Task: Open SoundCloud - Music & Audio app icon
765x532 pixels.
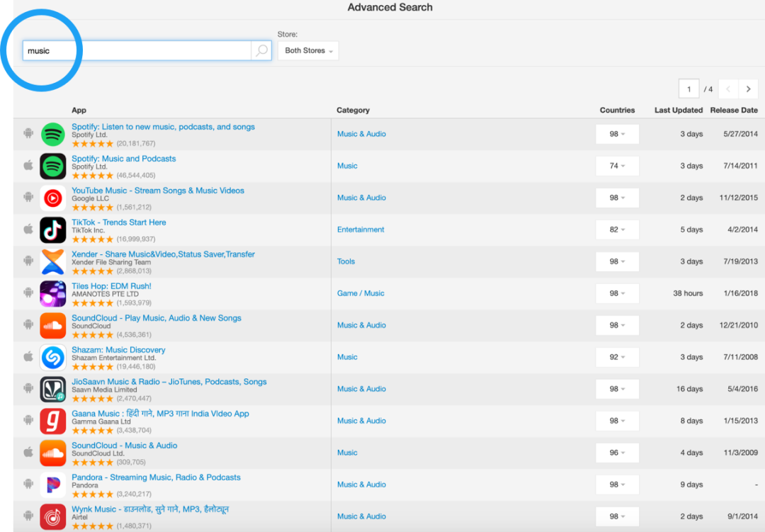Action: point(52,453)
